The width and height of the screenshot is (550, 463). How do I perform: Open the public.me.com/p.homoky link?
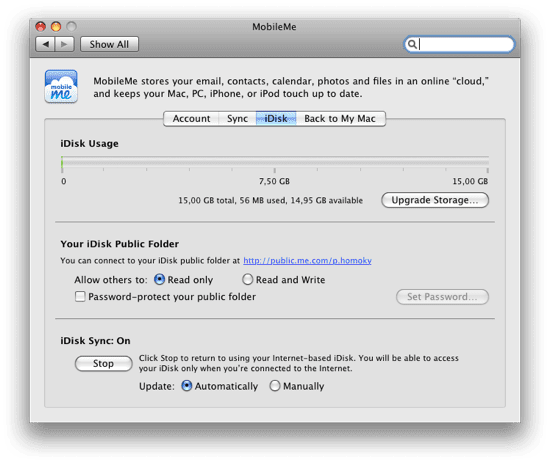click(x=308, y=261)
